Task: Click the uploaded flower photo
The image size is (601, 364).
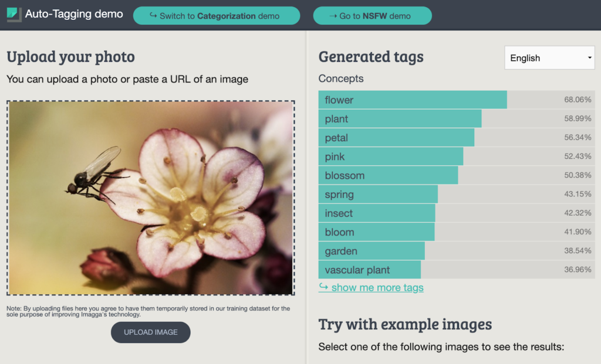Action: point(151,198)
